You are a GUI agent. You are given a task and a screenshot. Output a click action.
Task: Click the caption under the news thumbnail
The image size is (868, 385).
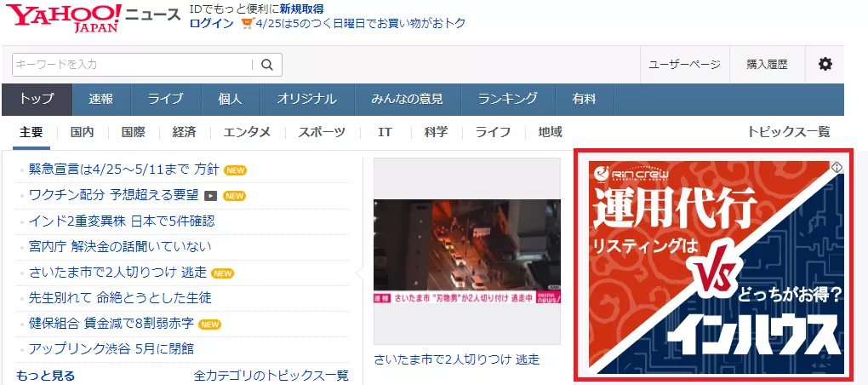pos(457,359)
